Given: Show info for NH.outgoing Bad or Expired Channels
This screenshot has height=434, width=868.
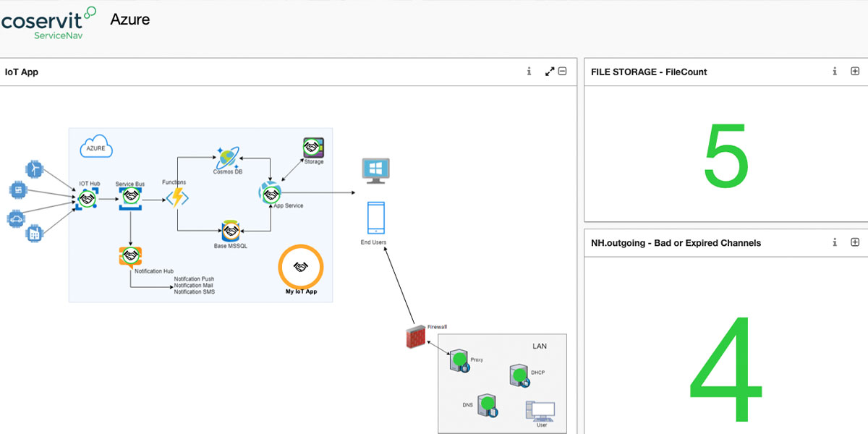Looking at the screenshot, I should click(835, 243).
